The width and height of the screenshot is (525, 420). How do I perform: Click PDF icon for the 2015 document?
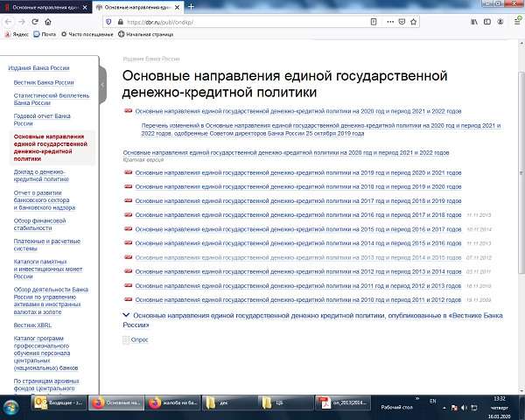(129, 228)
